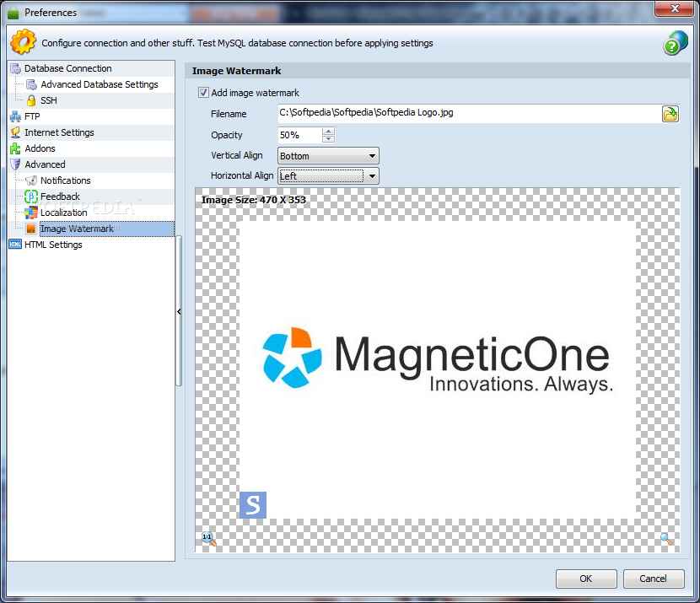This screenshot has width=700, height=603.
Task: Click the Vertical Align label
Action: [x=237, y=155]
